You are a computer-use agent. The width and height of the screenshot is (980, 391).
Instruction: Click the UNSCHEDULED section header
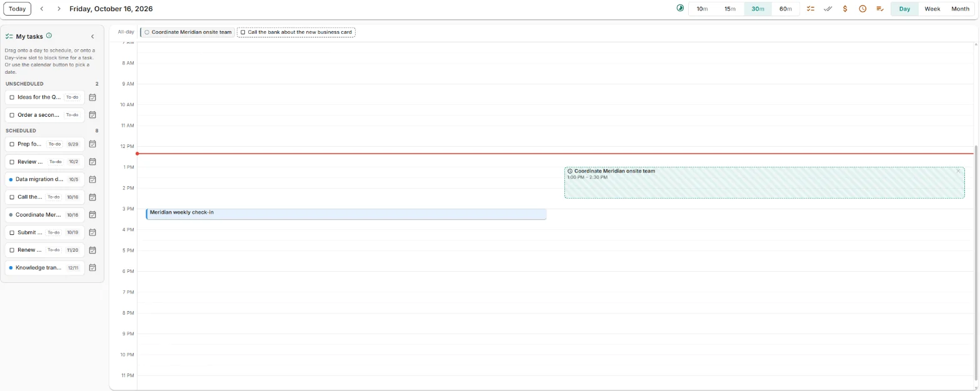(x=24, y=84)
